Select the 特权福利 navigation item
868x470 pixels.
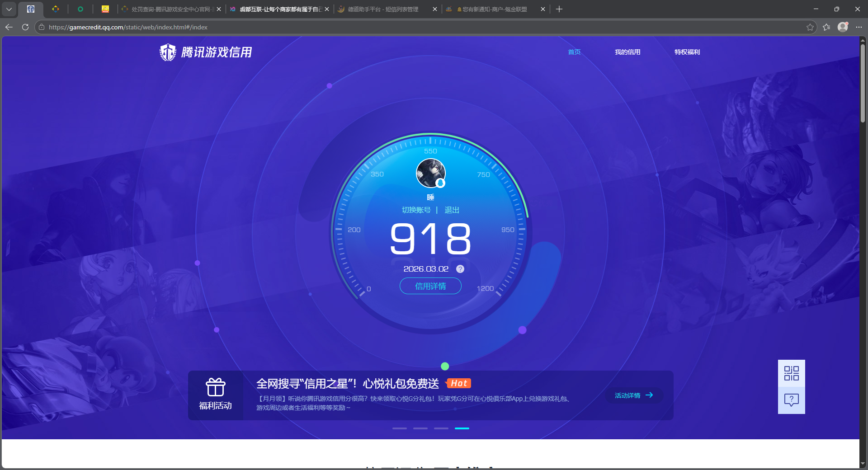[x=687, y=52]
